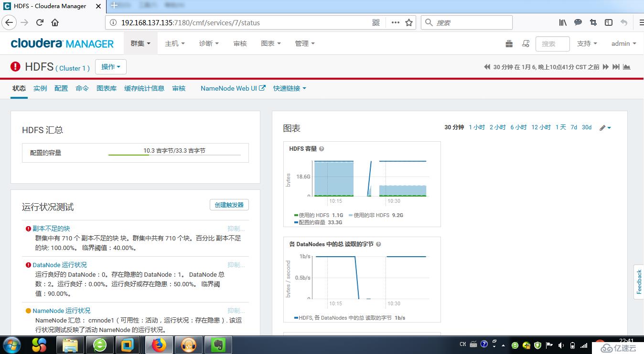The width and height of the screenshot is (644, 354).
Task: Open the file explorer taskbar icon
Action: pyautogui.click(x=70, y=344)
